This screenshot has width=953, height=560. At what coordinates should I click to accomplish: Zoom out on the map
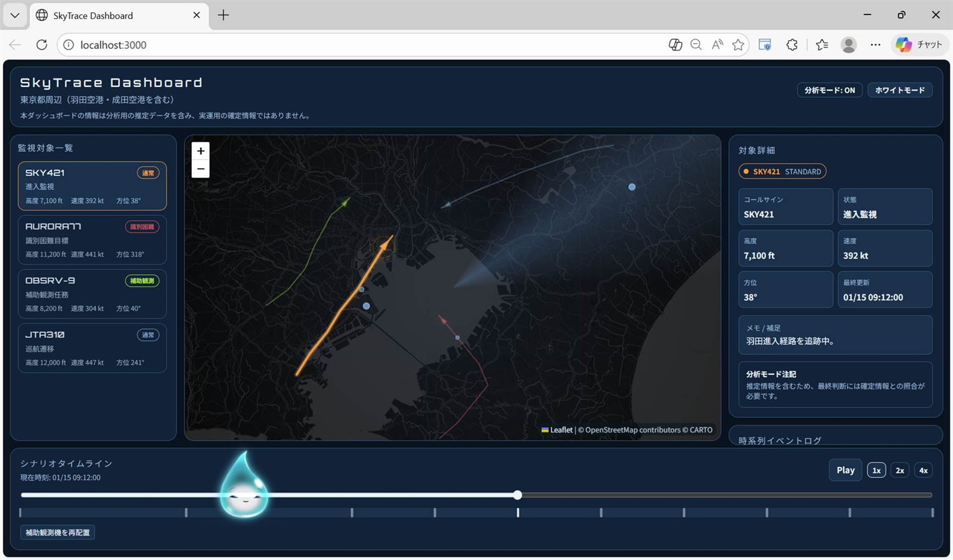pos(201,169)
